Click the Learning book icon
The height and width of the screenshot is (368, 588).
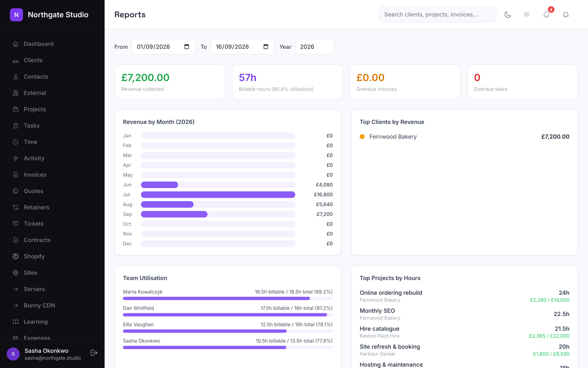(x=16, y=322)
